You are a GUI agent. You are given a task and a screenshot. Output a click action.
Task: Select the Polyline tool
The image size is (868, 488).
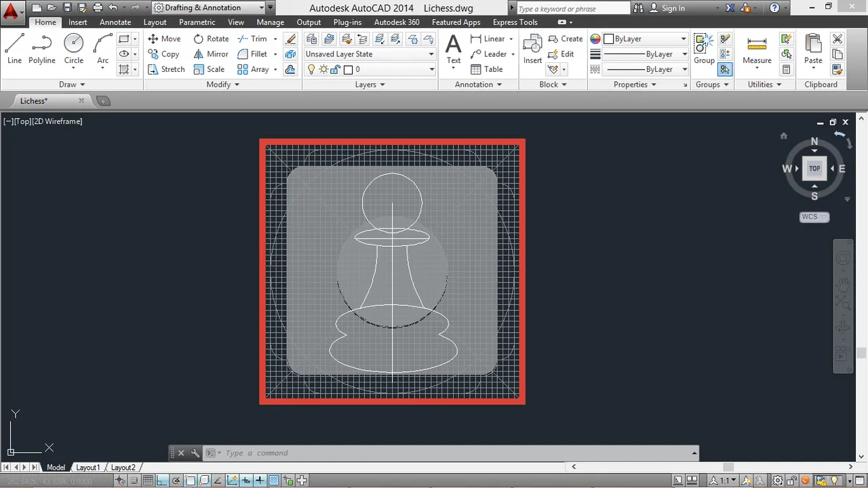42,49
